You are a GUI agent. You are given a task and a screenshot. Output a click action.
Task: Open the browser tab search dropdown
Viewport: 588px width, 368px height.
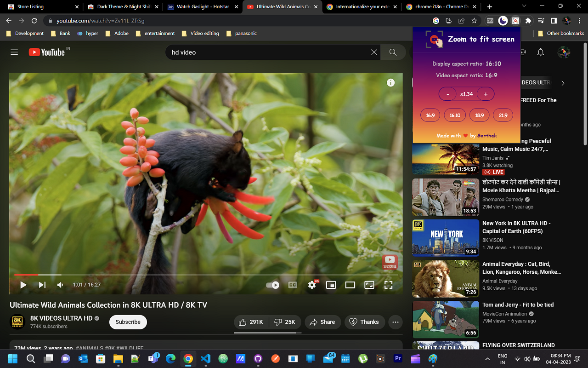(525, 6)
